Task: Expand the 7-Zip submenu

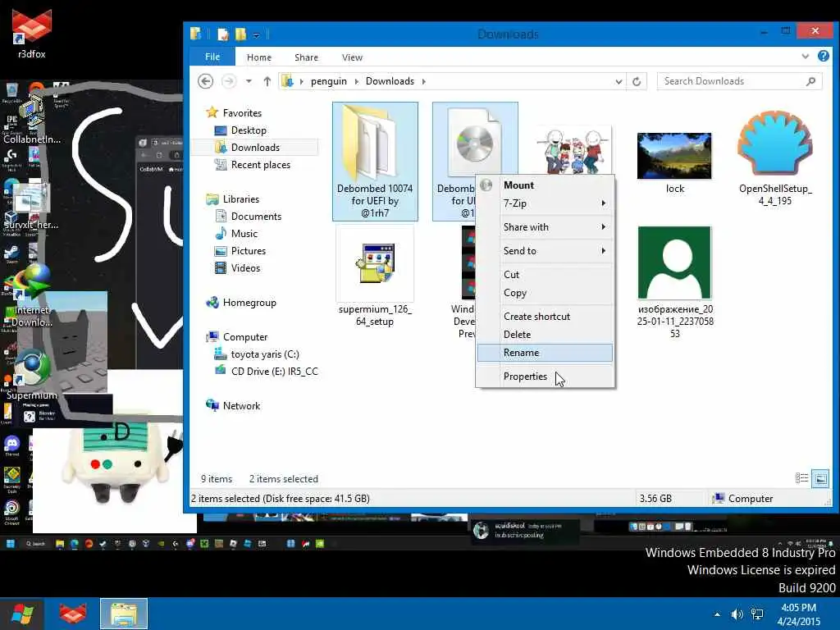Action: coord(545,203)
